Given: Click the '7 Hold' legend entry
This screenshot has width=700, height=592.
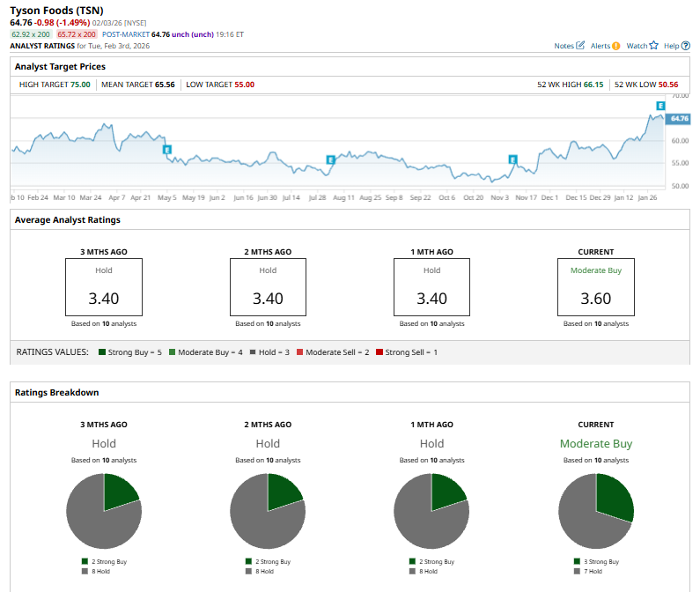Looking at the screenshot, I should (x=588, y=572).
